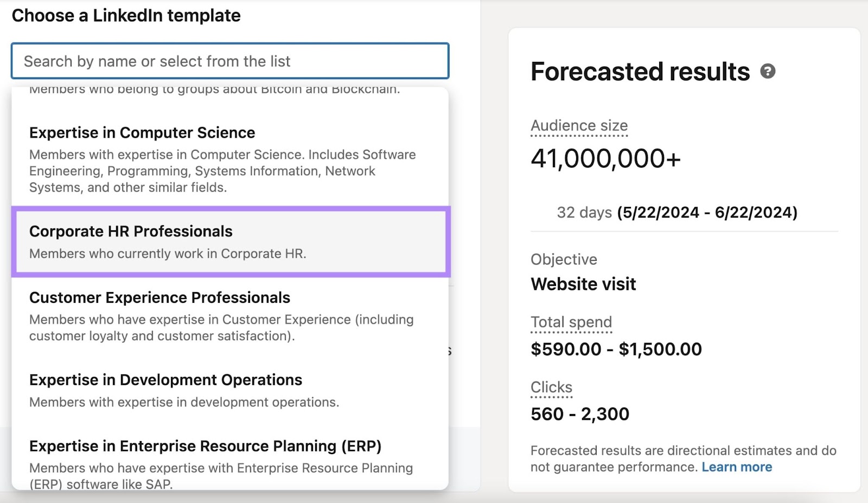The height and width of the screenshot is (503, 868).
Task: Click the 5/22/2024 - 6/22/2024 date range
Action: pos(706,212)
